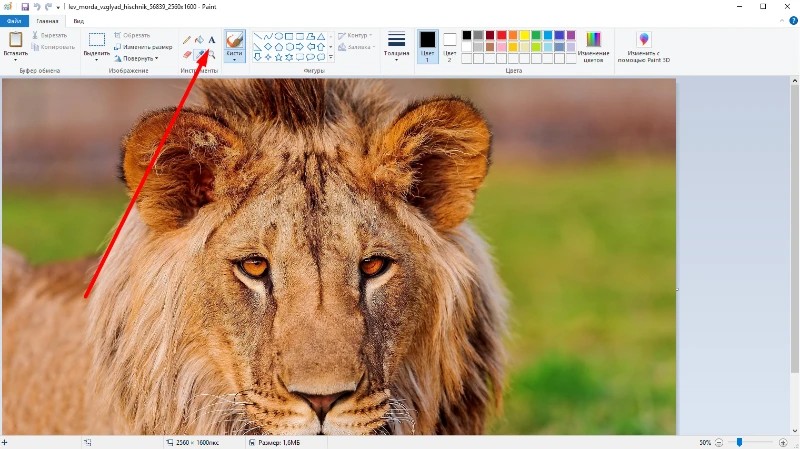The height and width of the screenshot is (449, 800).
Task: Open Edit with Paint 3D
Action: pos(644,45)
